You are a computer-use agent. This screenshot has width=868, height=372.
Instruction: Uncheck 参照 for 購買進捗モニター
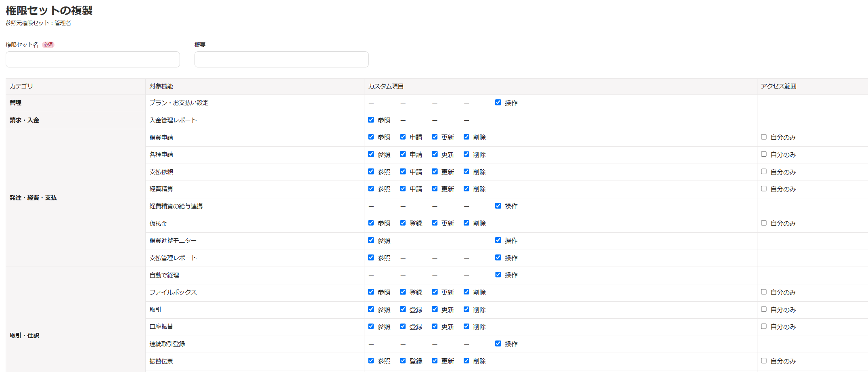click(x=371, y=240)
